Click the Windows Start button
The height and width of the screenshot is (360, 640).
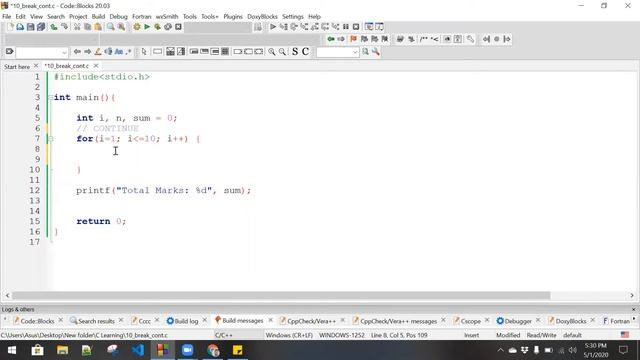(12, 350)
